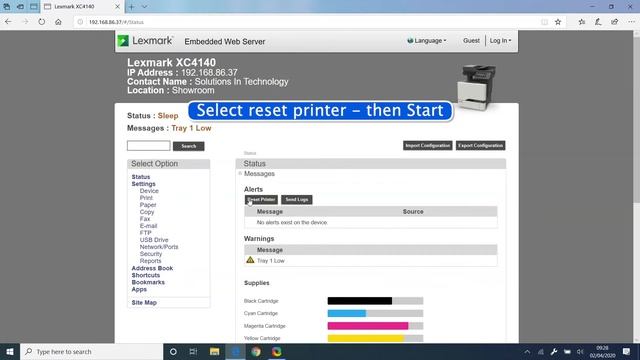Click the Send Logs button
This screenshot has height=360, width=640.
tap(297, 200)
